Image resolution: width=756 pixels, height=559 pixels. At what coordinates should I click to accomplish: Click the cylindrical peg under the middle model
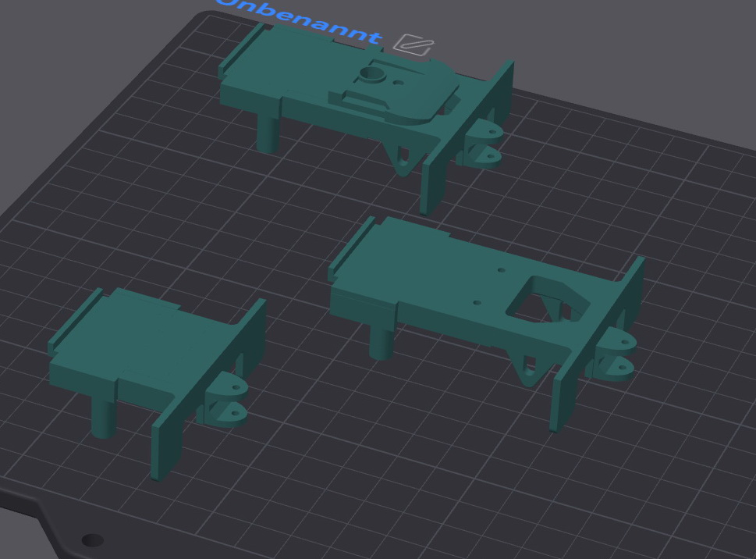tap(381, 342)
